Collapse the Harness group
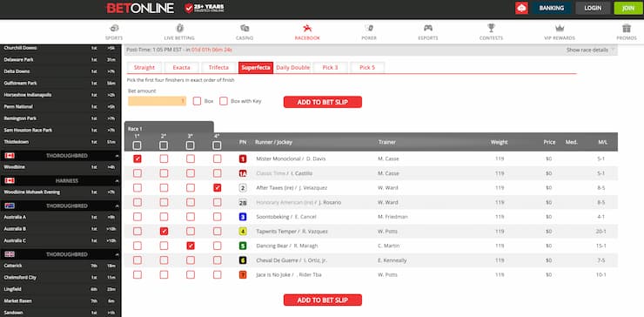644x317 pixels. pyautogui.click(x=117, y=181)
